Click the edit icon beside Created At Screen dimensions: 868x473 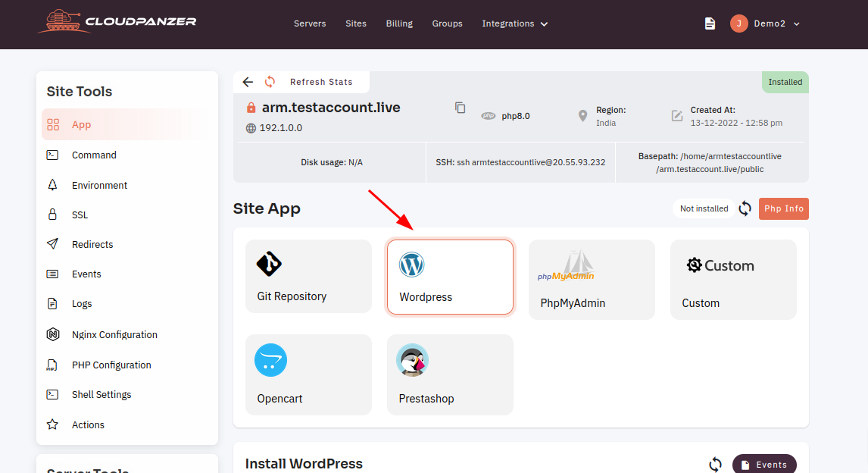pos(676,116)
